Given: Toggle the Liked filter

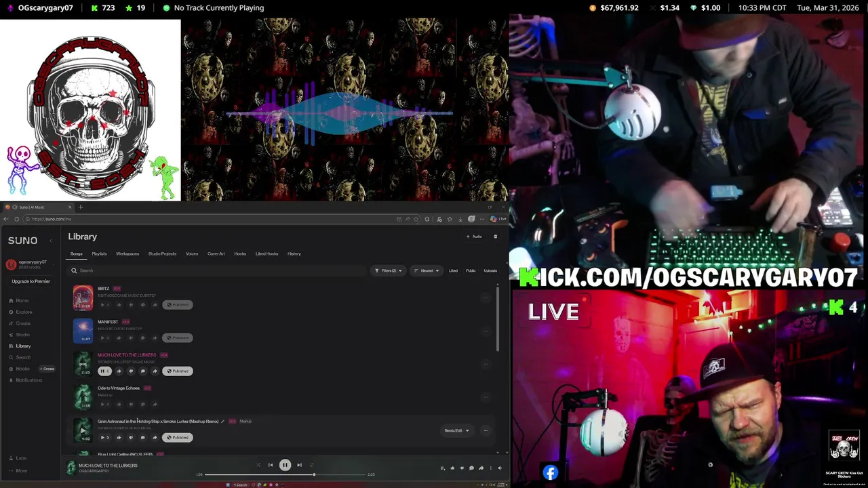Looking at the screenshot, I should [x=453, y=270].
